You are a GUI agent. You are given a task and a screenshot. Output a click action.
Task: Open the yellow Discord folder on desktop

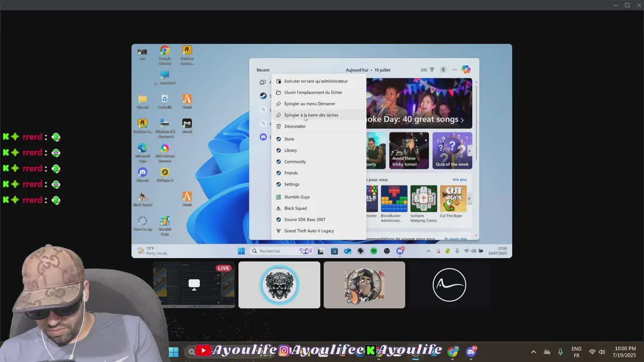142,102
